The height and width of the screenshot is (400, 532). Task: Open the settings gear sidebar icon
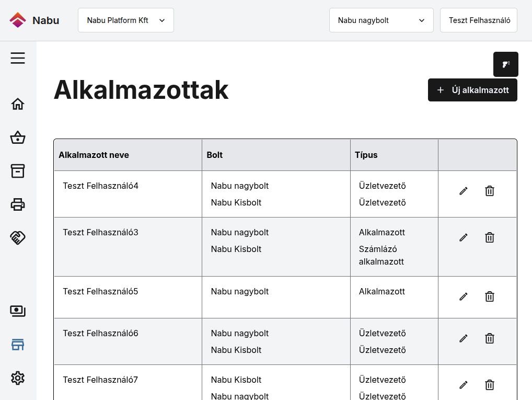(18, 378)
